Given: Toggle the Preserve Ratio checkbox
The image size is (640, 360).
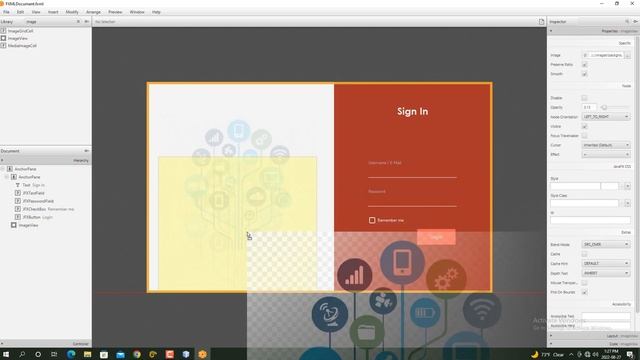Looking at the screenshot, I should [584, 65].
